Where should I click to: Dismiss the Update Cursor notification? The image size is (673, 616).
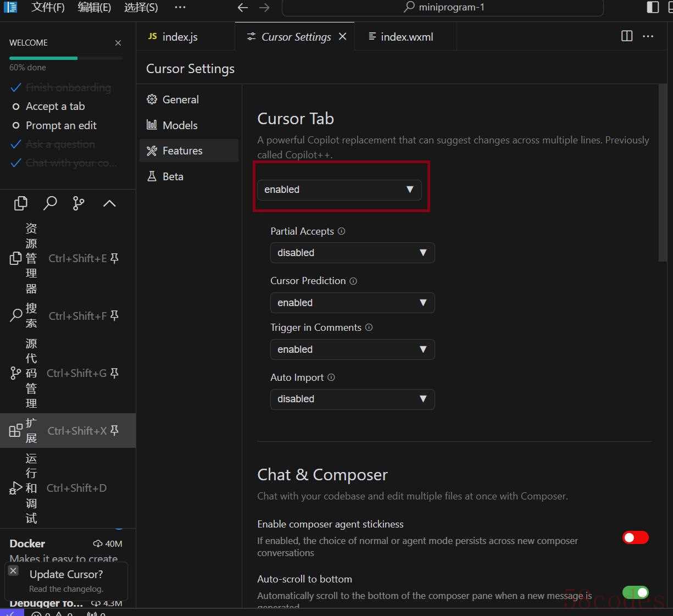click(x=14, y=571)
